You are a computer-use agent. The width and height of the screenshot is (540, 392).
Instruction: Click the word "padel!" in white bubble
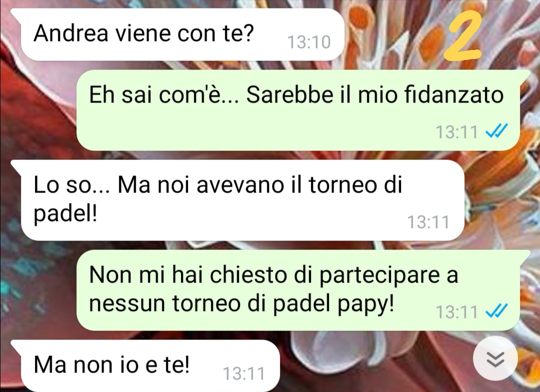click(x=65, y=214)
